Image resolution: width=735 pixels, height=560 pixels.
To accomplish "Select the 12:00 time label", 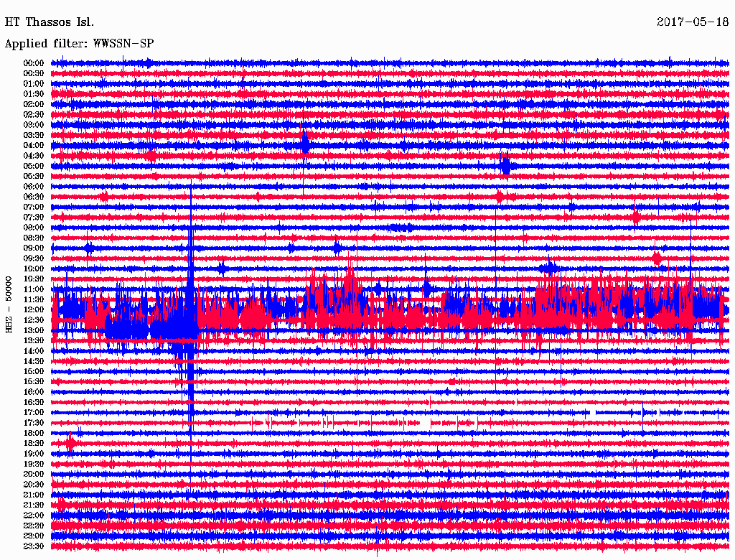I will click(x=34, y=309).
